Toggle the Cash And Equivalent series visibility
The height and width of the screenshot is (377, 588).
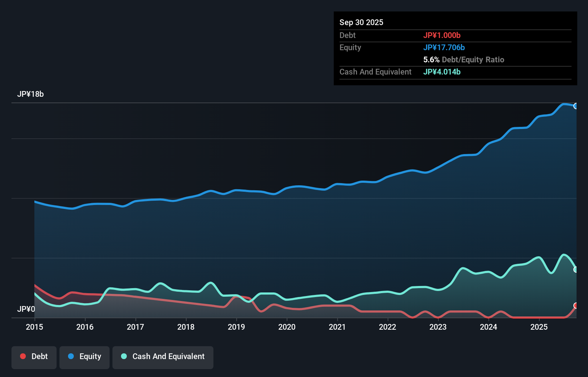pos(163,357)
